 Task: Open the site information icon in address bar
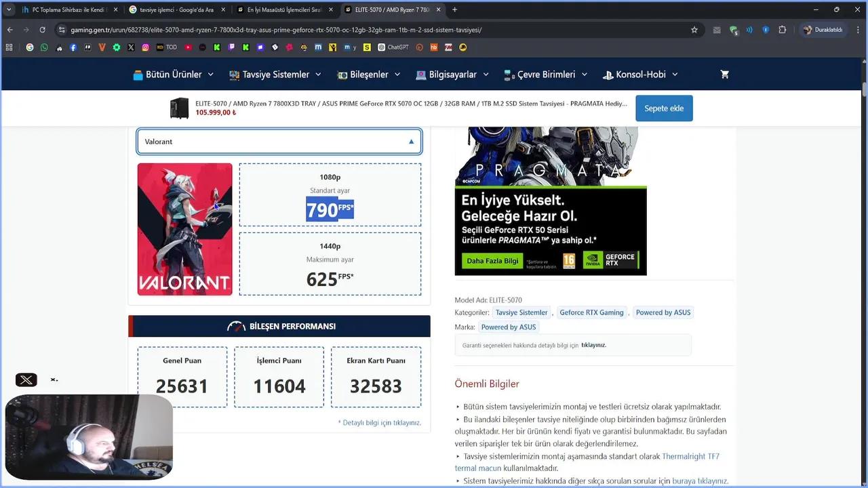[62, 30]
